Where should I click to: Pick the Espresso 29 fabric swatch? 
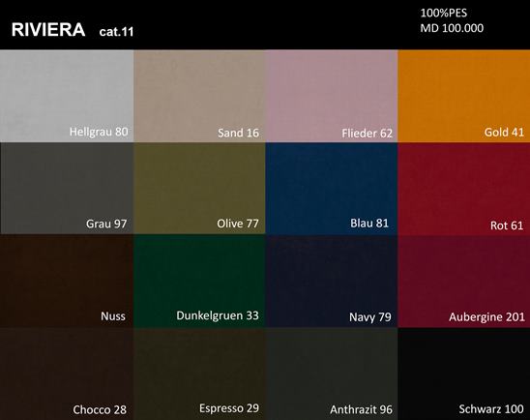(x=199, y=374)
